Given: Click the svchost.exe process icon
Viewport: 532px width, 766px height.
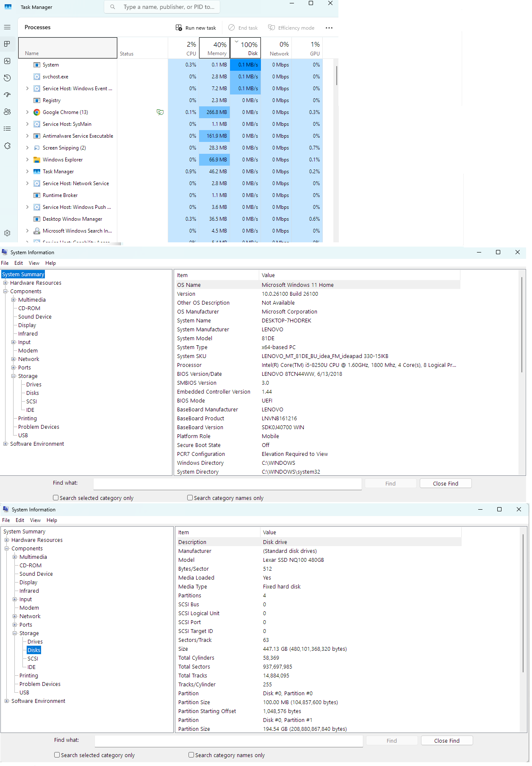Looking at the screenshot, I should (37, 77).
